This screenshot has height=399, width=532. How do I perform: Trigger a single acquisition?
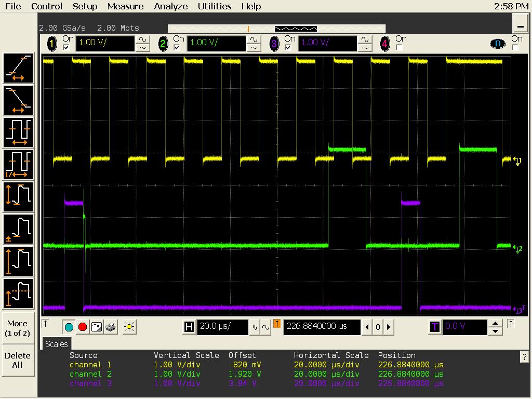click(x=97, y=327)
